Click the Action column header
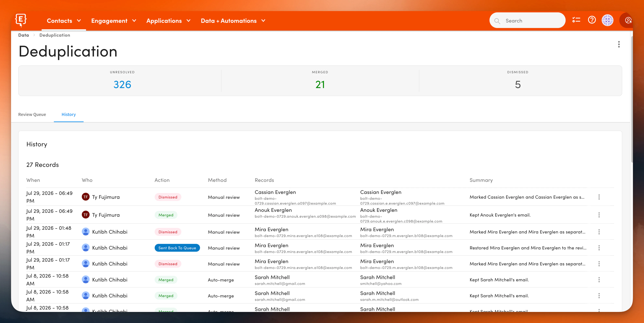 point(162,180)
